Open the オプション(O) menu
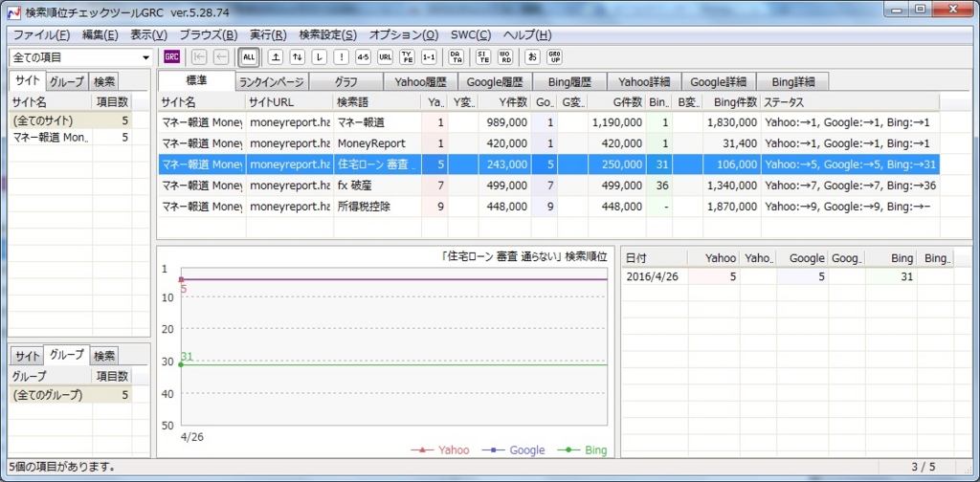This screenshot has width=980, height=482. pos(404,35)
